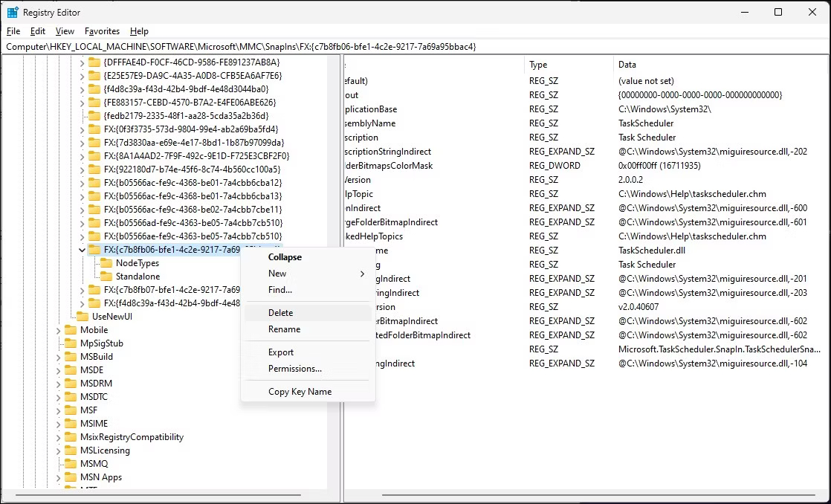Expand FX:{b05566ae-fe9c-4363-be05-7a4cbb7cb510} chevron

83,236
